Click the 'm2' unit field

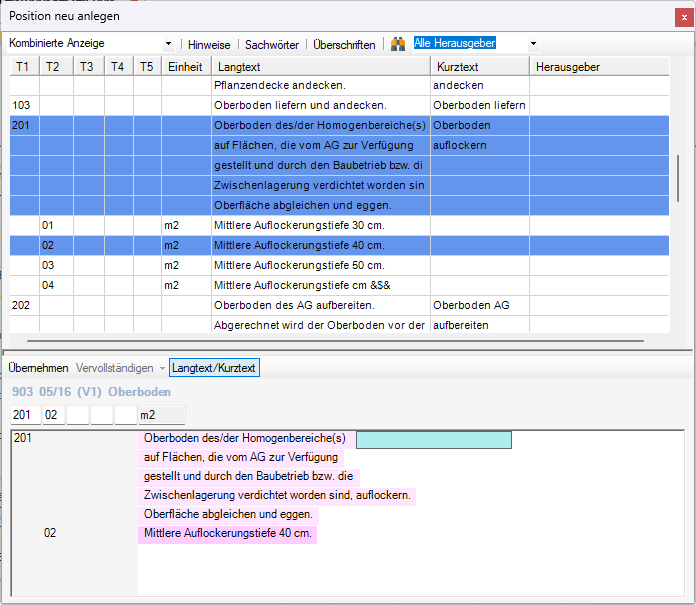(x=162, y=415)
